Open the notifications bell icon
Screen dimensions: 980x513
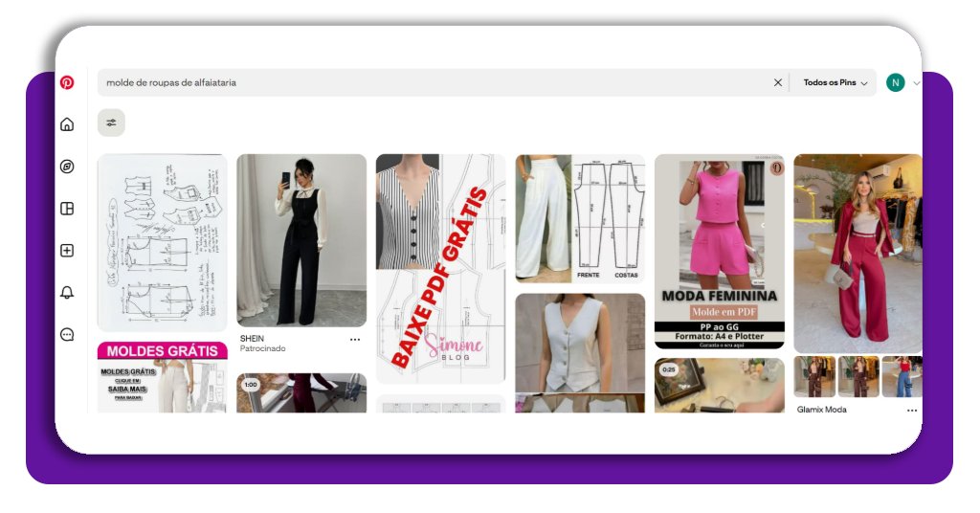pos(67,293)
